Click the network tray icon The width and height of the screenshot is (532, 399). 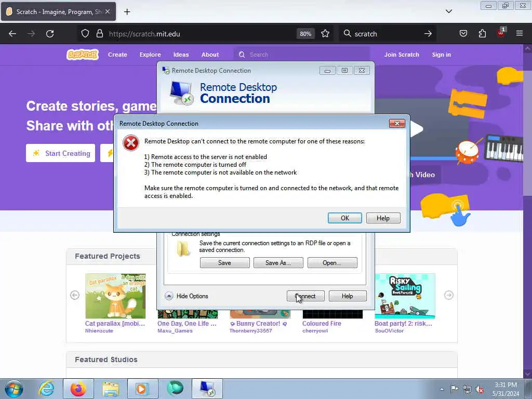467,389
